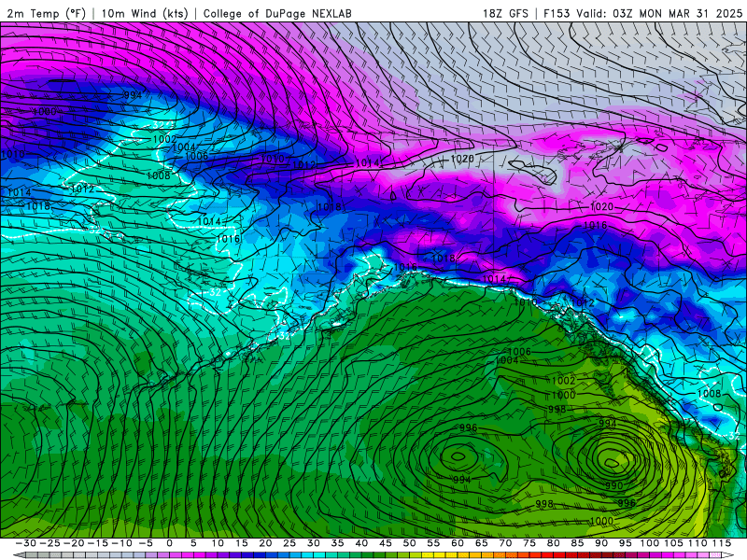
Task: Click the 110 temperature scale label
Action: pos(698,543)
